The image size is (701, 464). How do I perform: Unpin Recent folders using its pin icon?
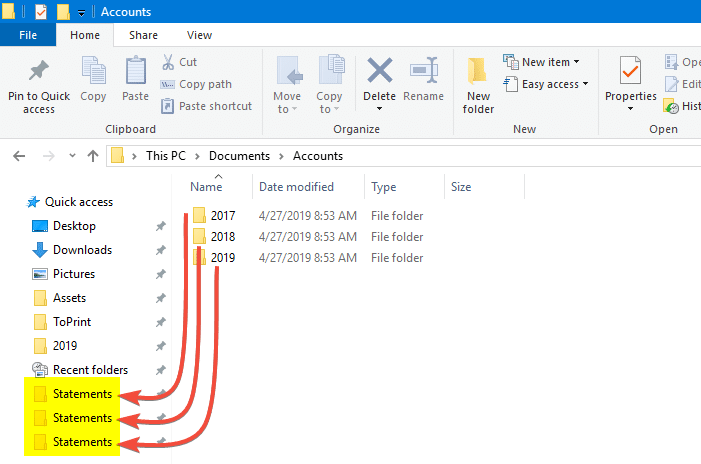pyautogui.click(x=160, y=370)
